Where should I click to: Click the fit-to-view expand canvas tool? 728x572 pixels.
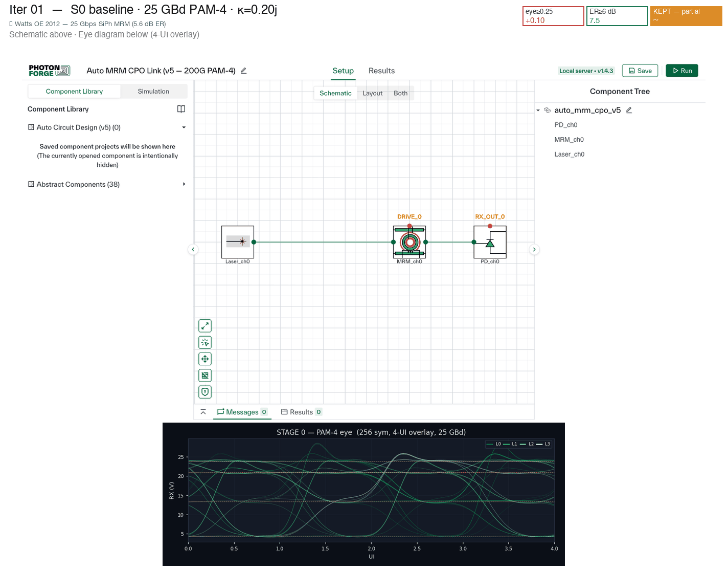[x=205, y=326]
